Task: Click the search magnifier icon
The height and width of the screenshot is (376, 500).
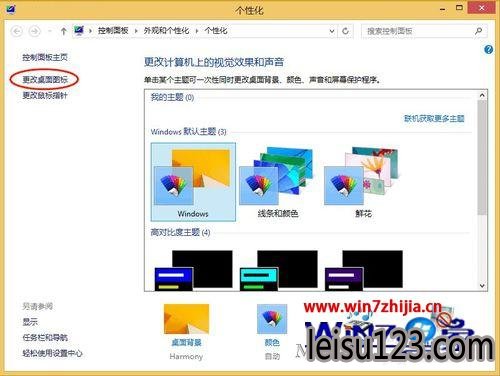Action: click(x=478, y=31)
